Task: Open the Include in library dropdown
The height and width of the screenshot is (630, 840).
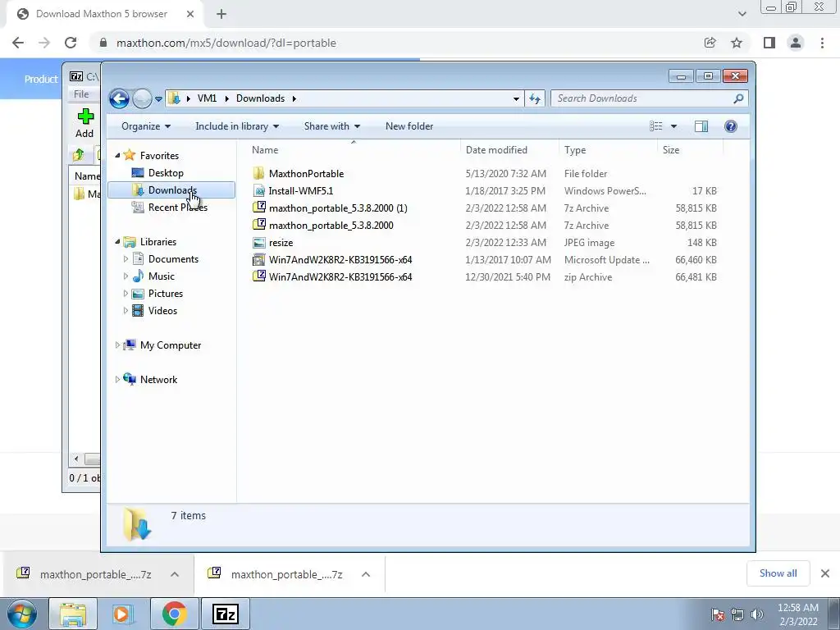Action: click(237, 126)
